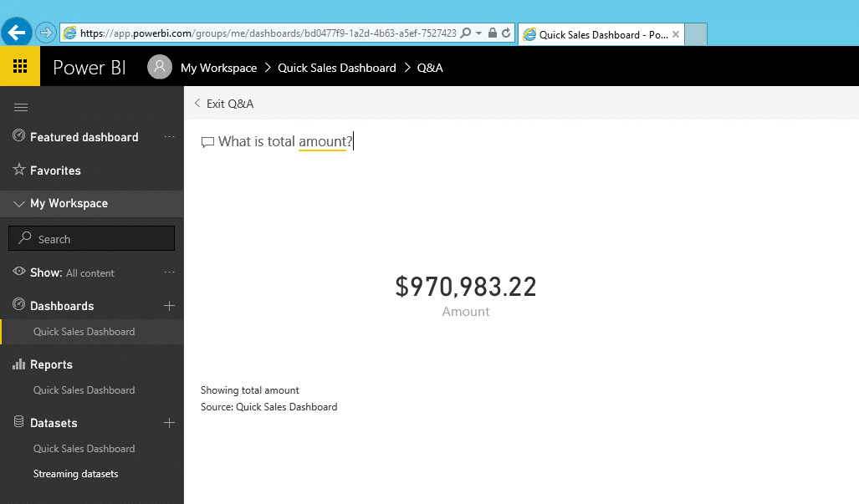Add a new dashboard with the plus icon
Screen dimensions: 859x504
click(169, 306)
